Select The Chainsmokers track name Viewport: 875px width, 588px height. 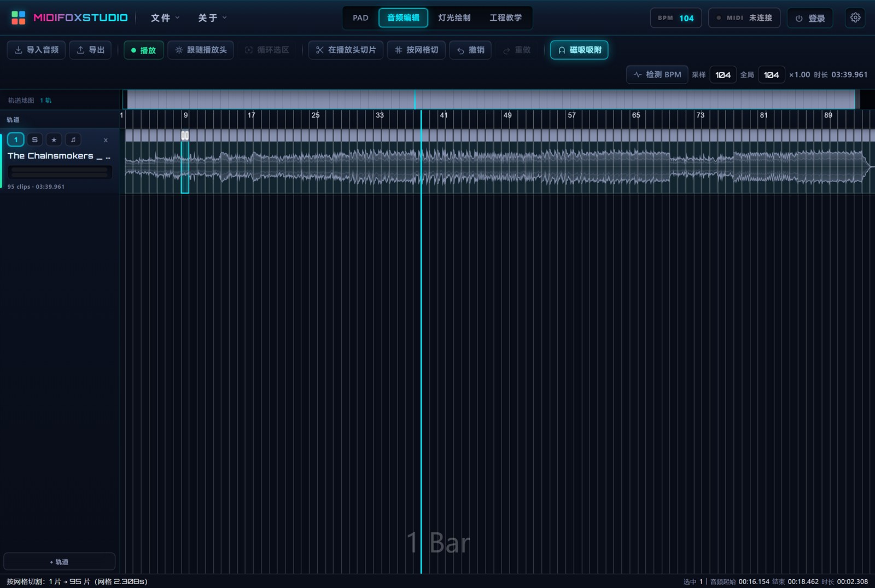[59, 156]
